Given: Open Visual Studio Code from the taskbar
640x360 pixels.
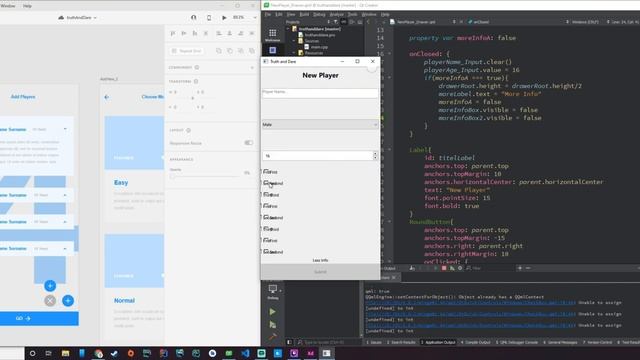Looking at the screenshot, I should (245, 353).
